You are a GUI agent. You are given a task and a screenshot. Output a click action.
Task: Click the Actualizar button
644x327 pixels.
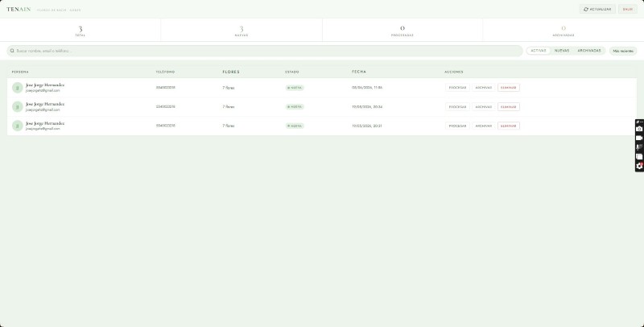(x=597, y=9)
